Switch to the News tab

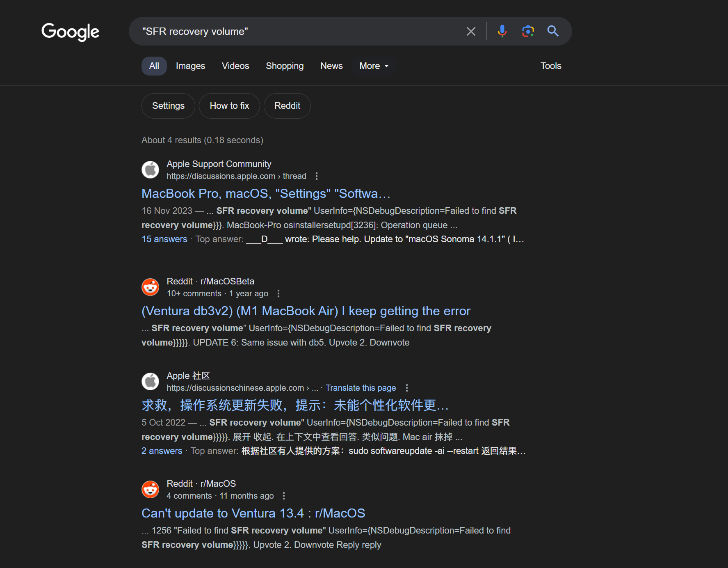coord(331,66)
